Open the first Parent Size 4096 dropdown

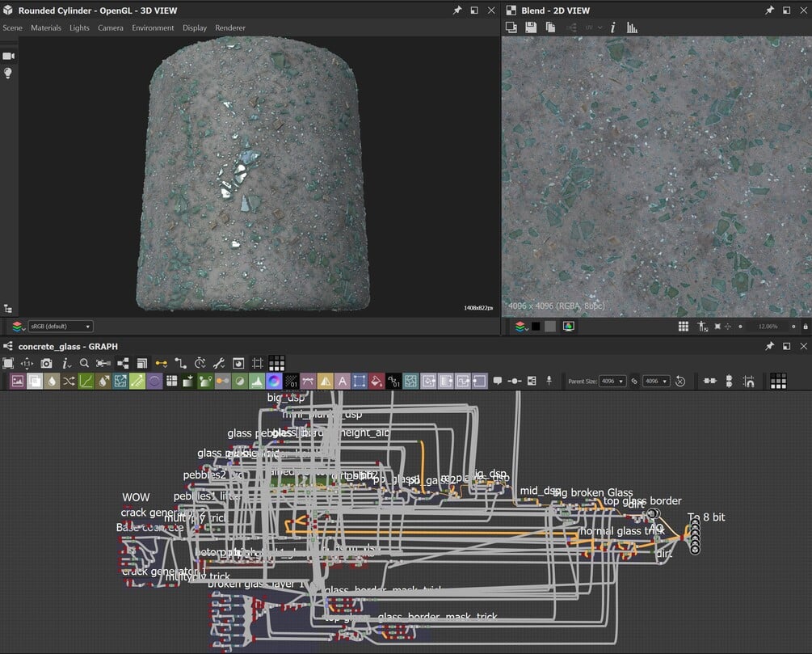(612, 381)
